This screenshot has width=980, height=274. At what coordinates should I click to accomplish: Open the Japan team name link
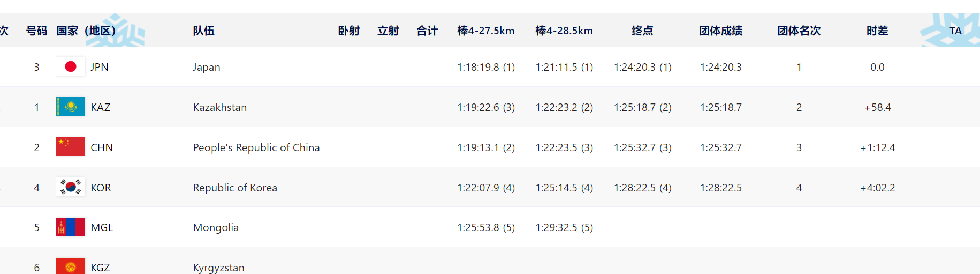pyautogui.click(x=207, y=67)
